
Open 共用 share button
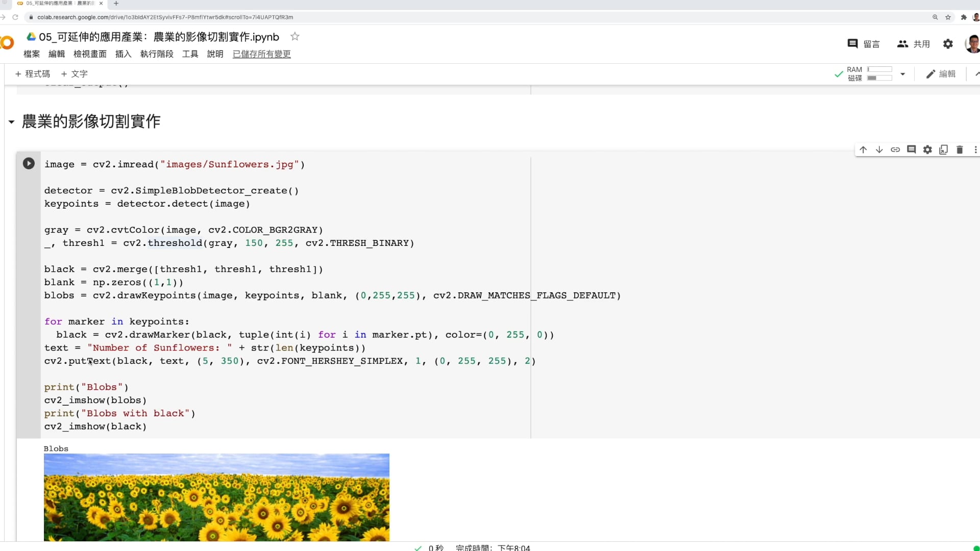pyautogui.click(x=914, y=44)
